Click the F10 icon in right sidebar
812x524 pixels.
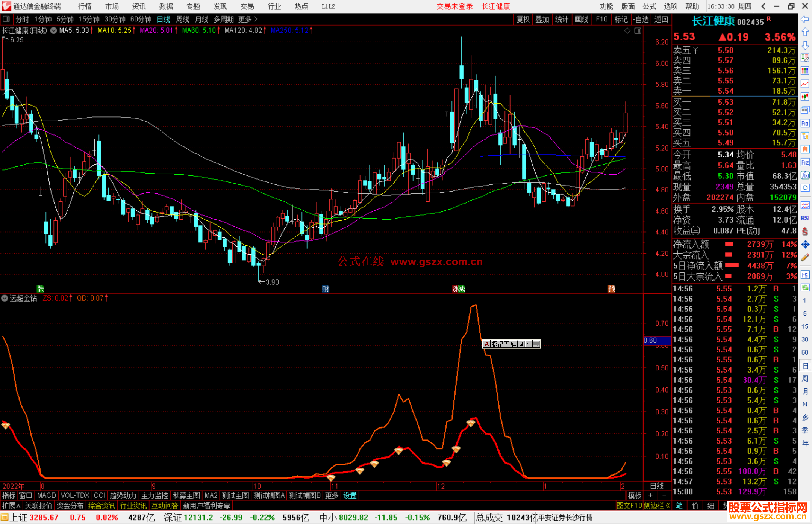coord(805,123)
